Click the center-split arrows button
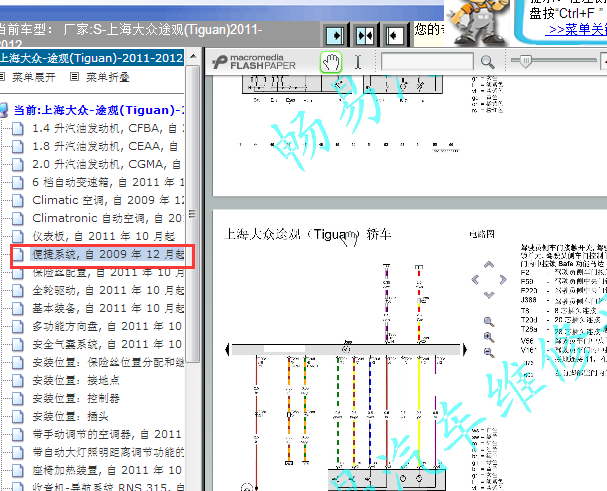 (365, 36)
